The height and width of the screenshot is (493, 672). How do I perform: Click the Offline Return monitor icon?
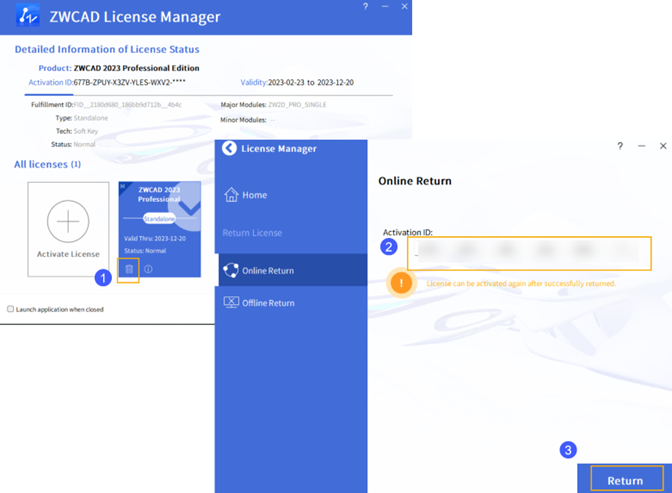point(231,303)
